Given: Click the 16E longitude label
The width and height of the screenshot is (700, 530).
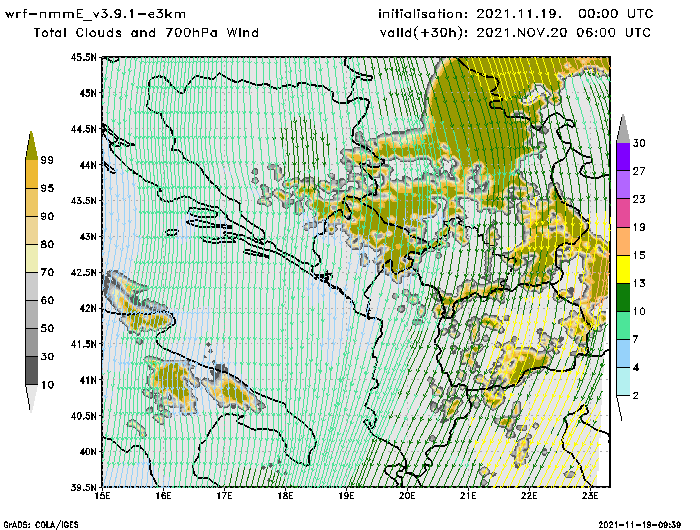Looking at the screenshot, I should click(163, 496).
